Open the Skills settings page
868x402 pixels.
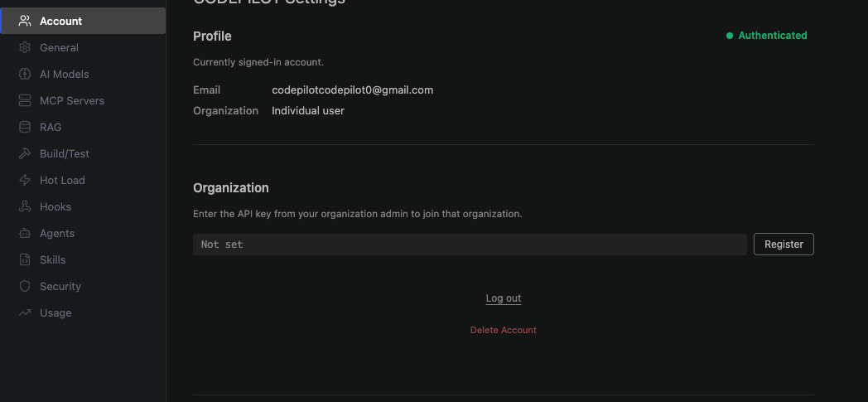(x=83, y=260)
